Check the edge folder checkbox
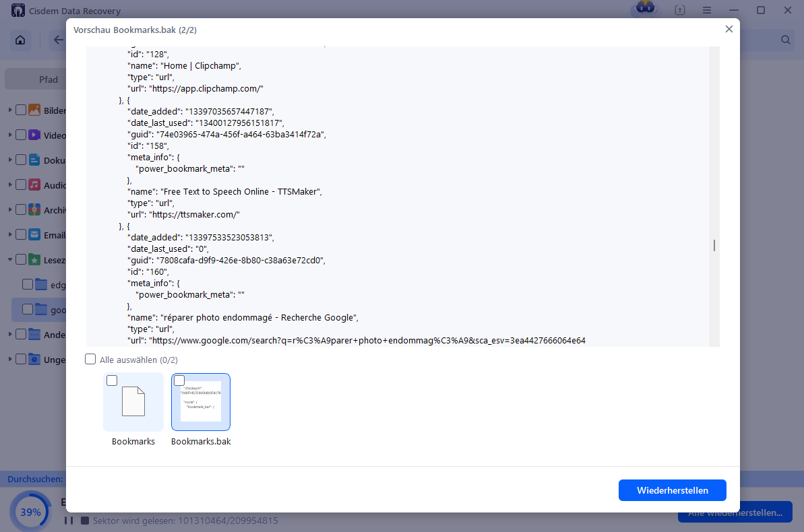Screen dimensions: 804x532 pos(28,284)
